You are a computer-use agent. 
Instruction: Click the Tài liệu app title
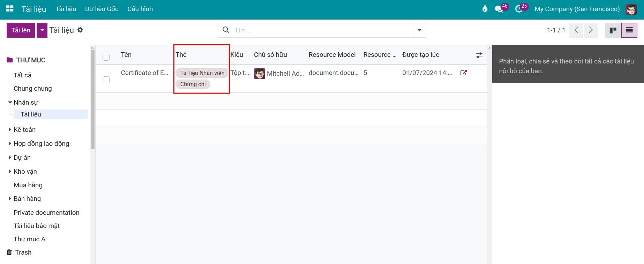pos(34,9)
